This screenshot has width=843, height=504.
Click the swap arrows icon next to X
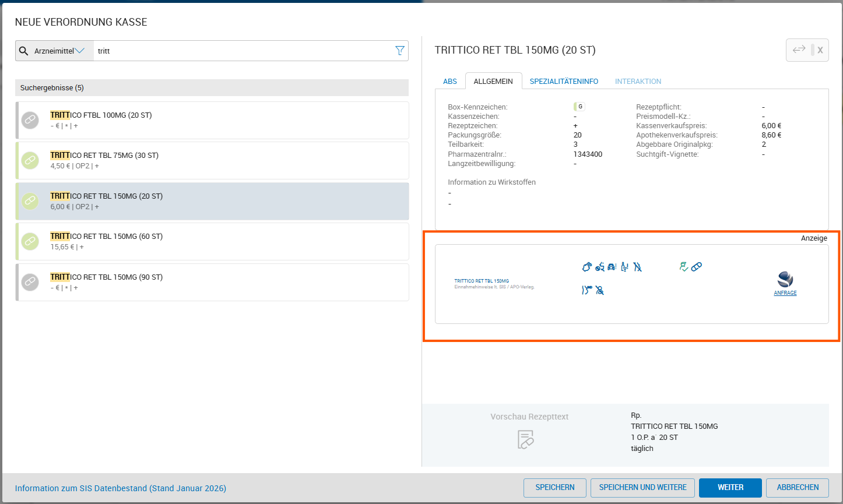click(x=799, y=50)
